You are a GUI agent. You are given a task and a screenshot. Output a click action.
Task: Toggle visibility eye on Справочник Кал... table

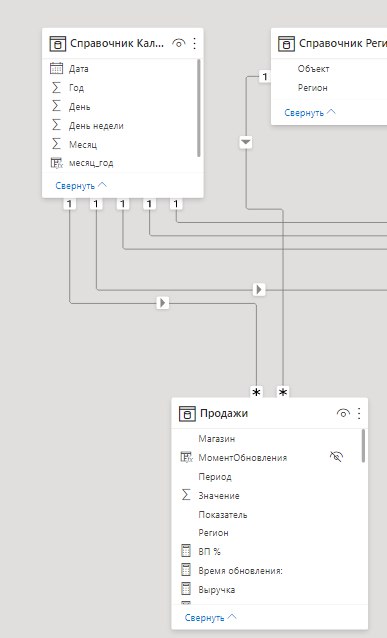(x=179, y=43)
